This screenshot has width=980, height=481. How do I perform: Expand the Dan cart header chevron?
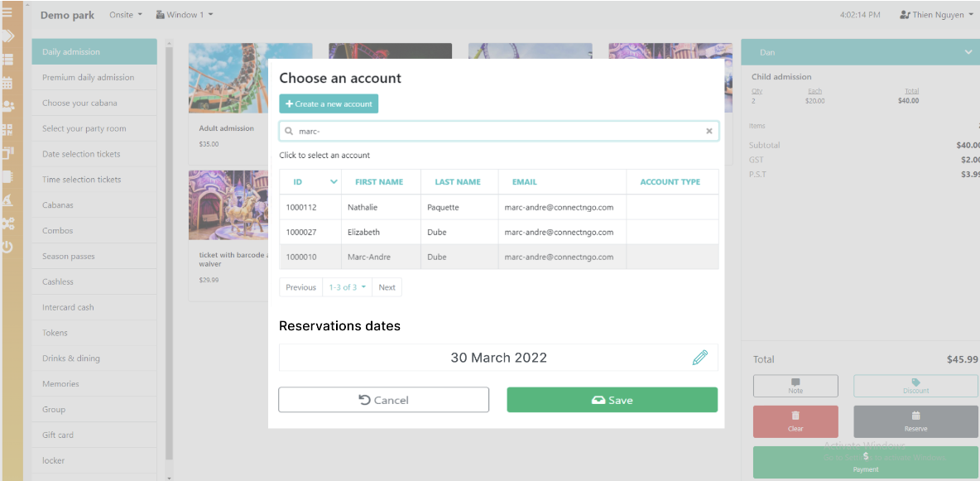point(968,52)
